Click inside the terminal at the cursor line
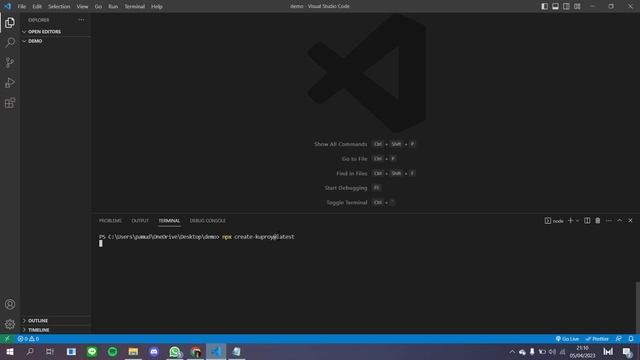 [101, 243]
